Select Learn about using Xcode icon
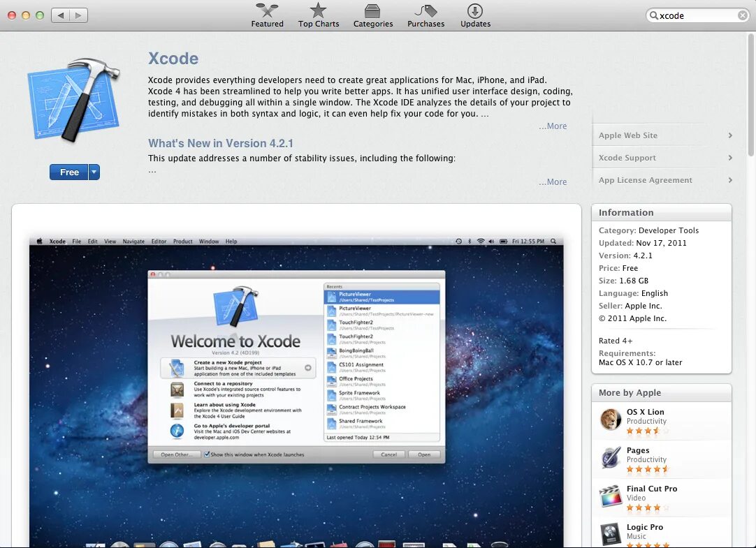Viewport: 756px width, 548px height. click(x=177, y=410)
